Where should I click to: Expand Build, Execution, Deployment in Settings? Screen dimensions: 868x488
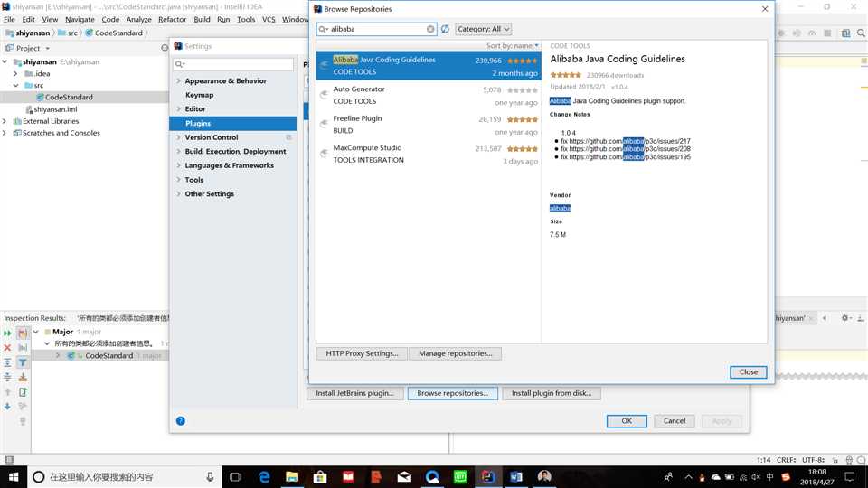click(179, 151)
